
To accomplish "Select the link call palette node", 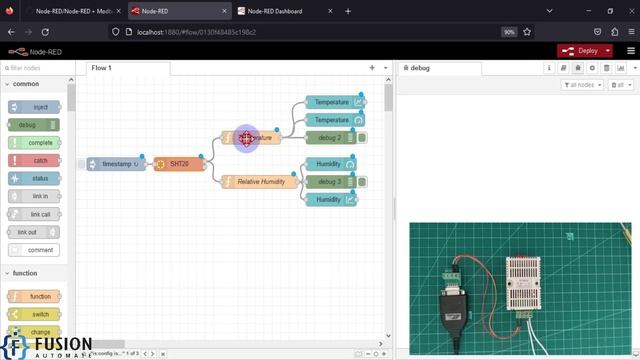I will [x=34, y=214].
